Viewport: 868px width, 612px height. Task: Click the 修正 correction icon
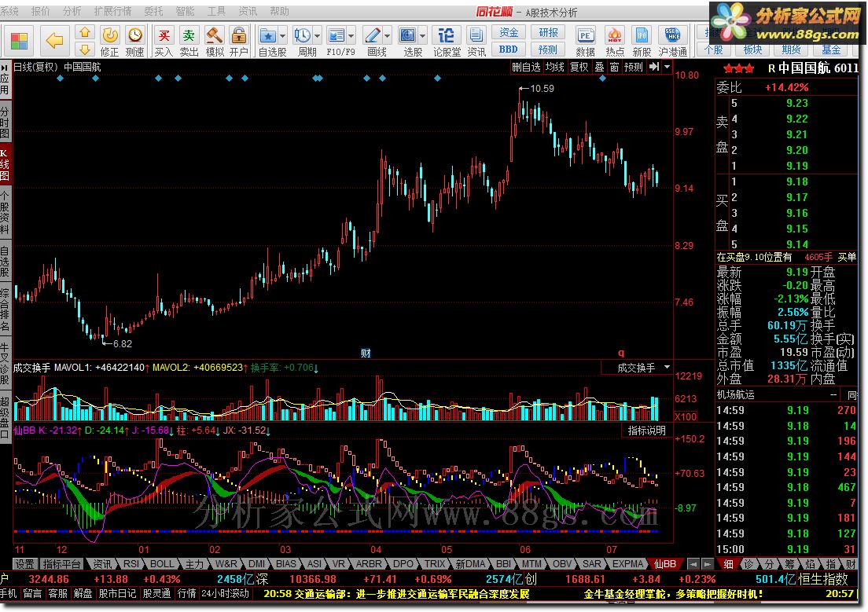coord(109,42)
